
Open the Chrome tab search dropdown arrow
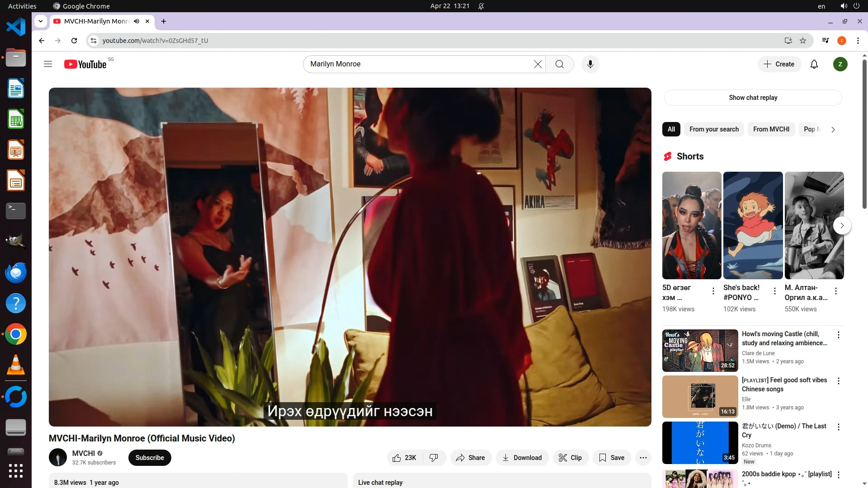pyautogui.click(x=41, y=21)
